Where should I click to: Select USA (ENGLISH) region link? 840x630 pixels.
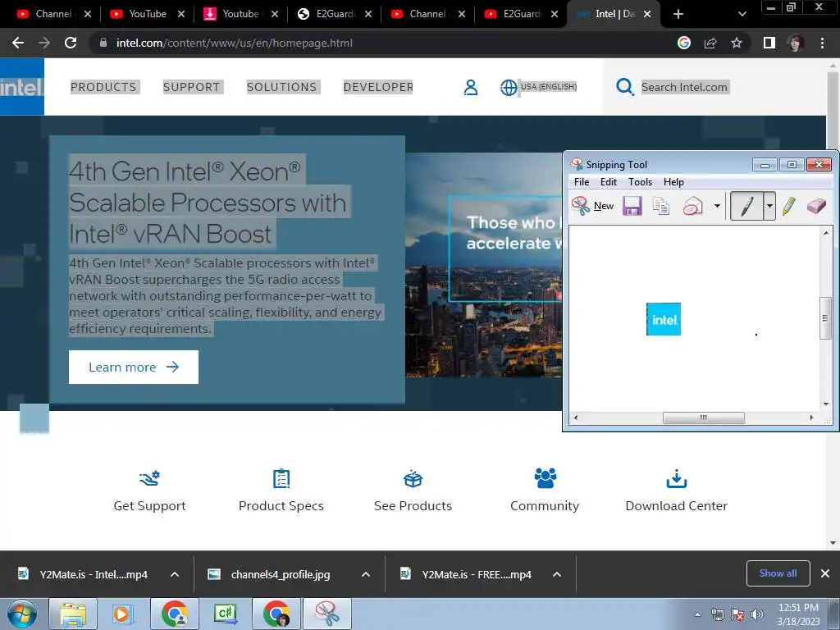click(549, 87)
